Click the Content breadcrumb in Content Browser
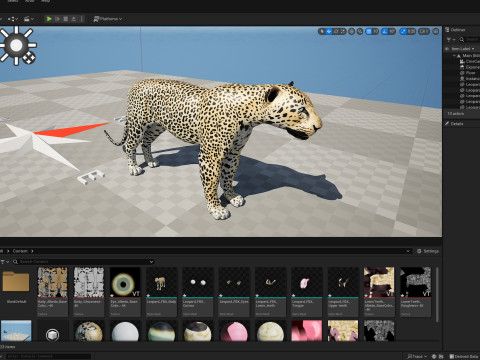The height and width of the screenshot is (360, 480). [x=20, y=251]
